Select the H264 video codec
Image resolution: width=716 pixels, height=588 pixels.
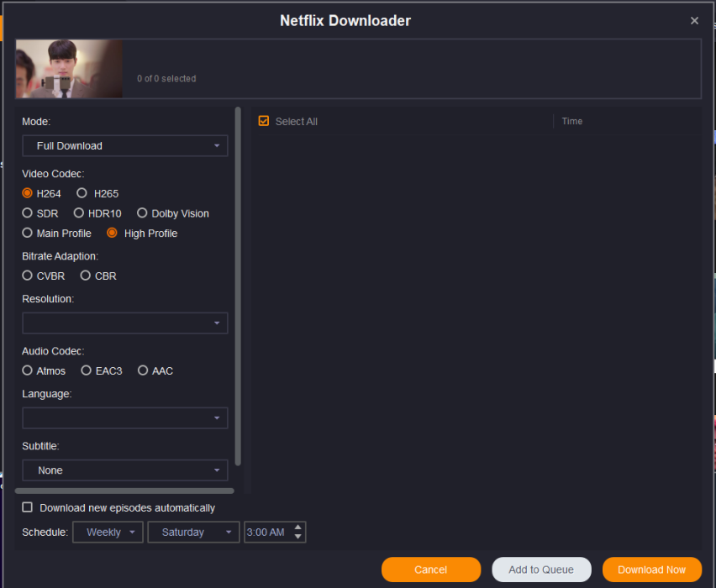[28, 193]
